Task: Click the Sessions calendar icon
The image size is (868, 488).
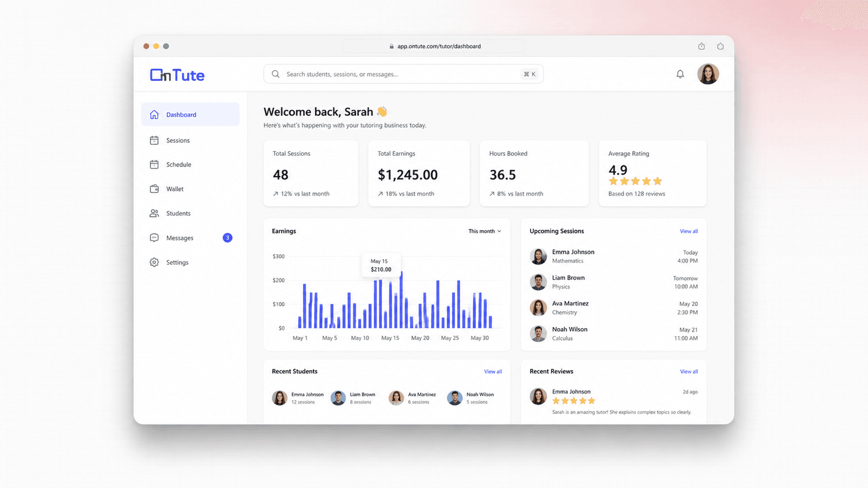Action: [154, 140]
